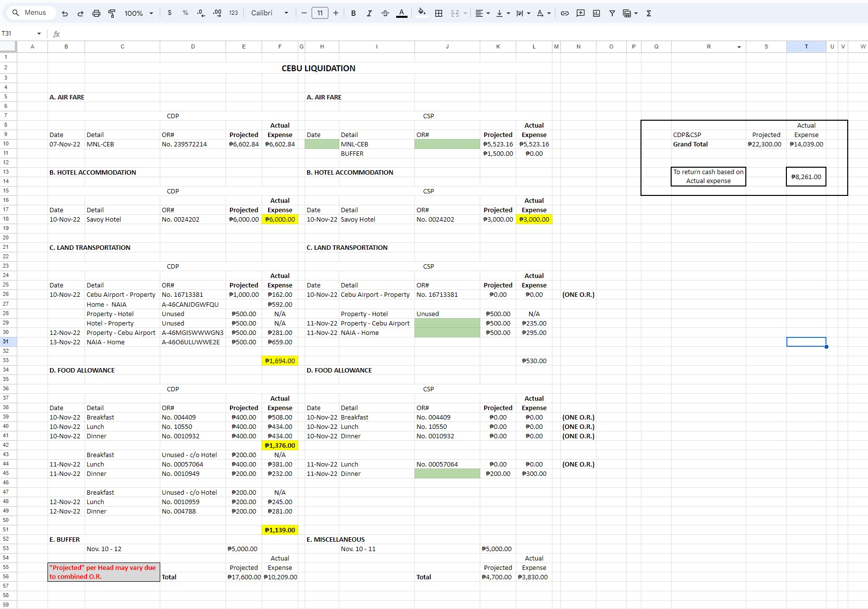868x609 pixels.
Task: Select the highlighted ₱1,376.00 cell
Action: click(x=280, y=446)
